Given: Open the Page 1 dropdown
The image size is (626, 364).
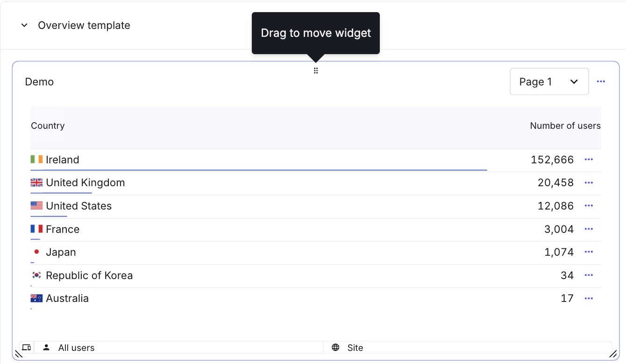Looking at the screenshot, I should 549,82.
